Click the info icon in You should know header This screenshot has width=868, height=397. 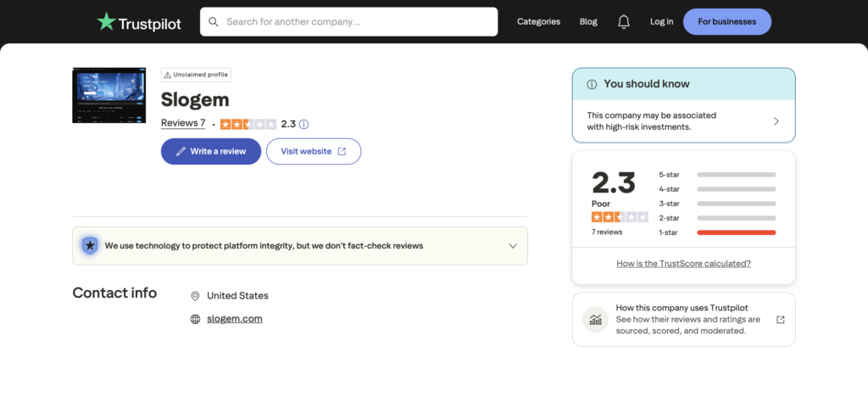(x=592, y=84)
